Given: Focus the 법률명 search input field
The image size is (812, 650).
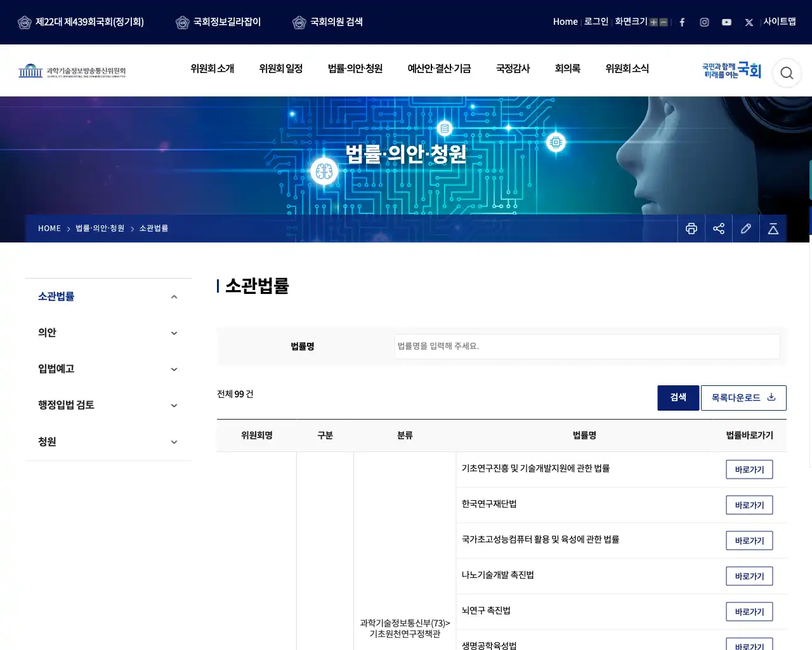Looking at the screenshot, I should pyautogui.click(x=587, y=347).
